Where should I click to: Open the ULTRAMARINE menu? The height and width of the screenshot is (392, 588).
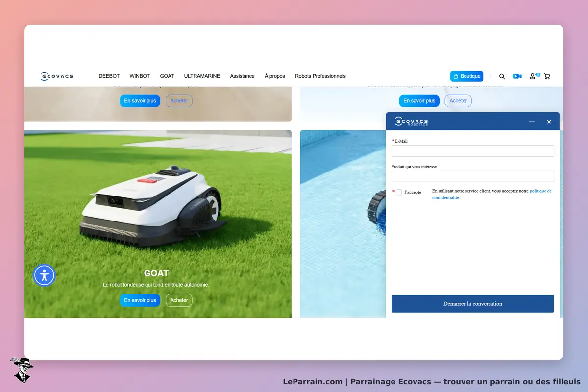pos(202,76)
